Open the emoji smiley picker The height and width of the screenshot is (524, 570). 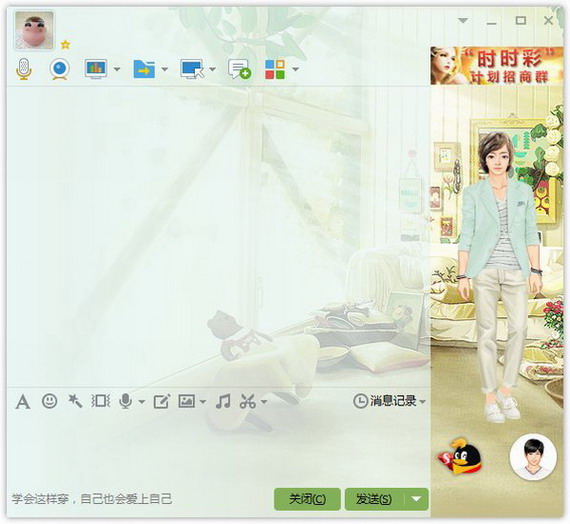click(50, 401)
